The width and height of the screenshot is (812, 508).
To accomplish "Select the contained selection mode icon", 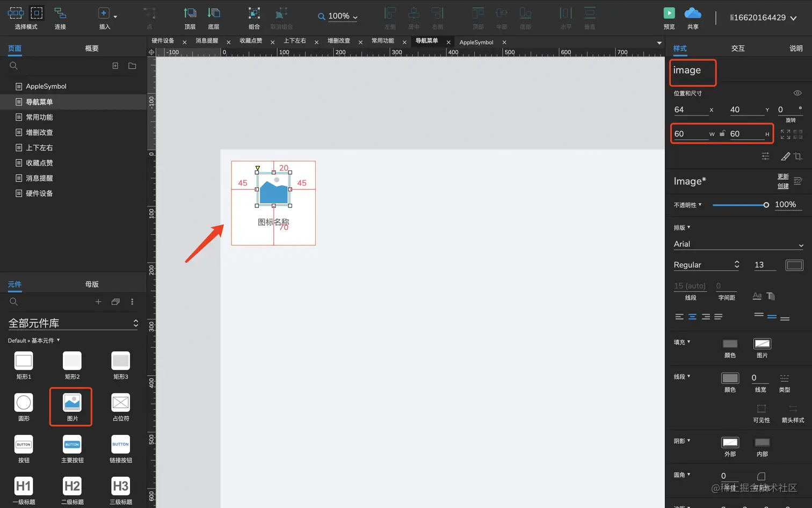I will [x=37, y=13].
